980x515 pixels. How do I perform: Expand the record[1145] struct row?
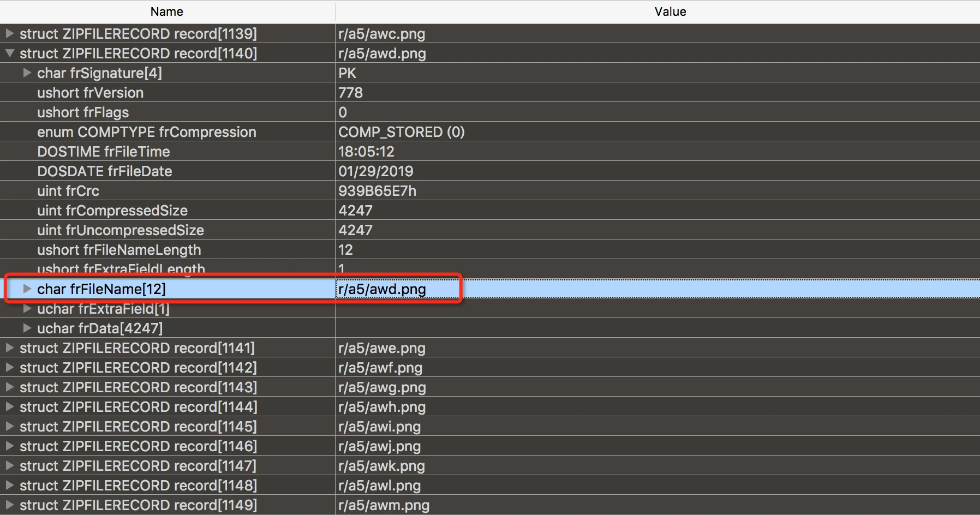point(9,426)
